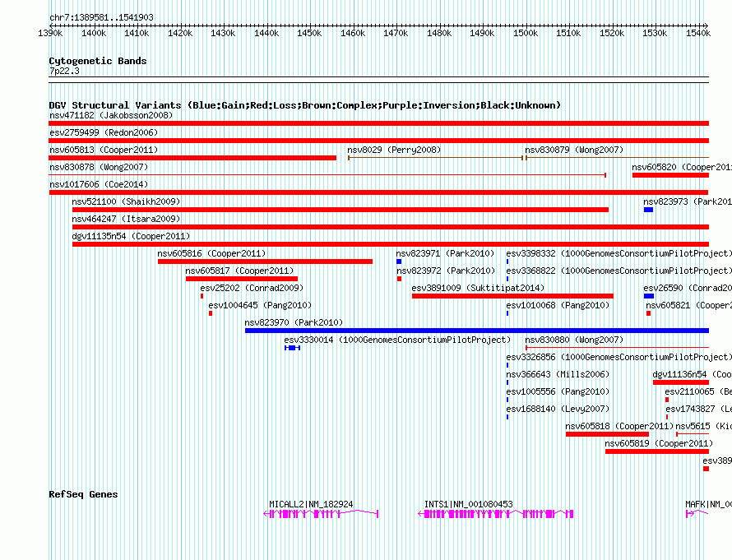732x560 pixels.
Task: Click the nsv830880 (Wong2007) label
Action: point(574,340)
